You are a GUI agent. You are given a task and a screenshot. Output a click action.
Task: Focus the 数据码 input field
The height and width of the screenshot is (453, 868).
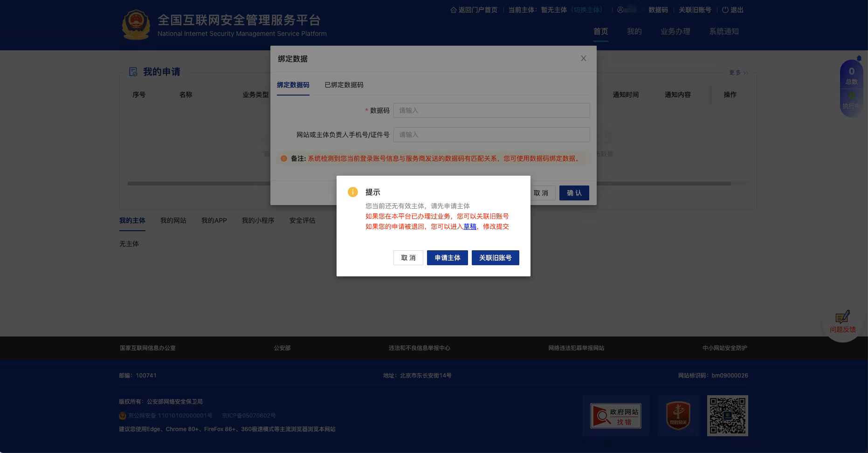click(x=491, y=110)
